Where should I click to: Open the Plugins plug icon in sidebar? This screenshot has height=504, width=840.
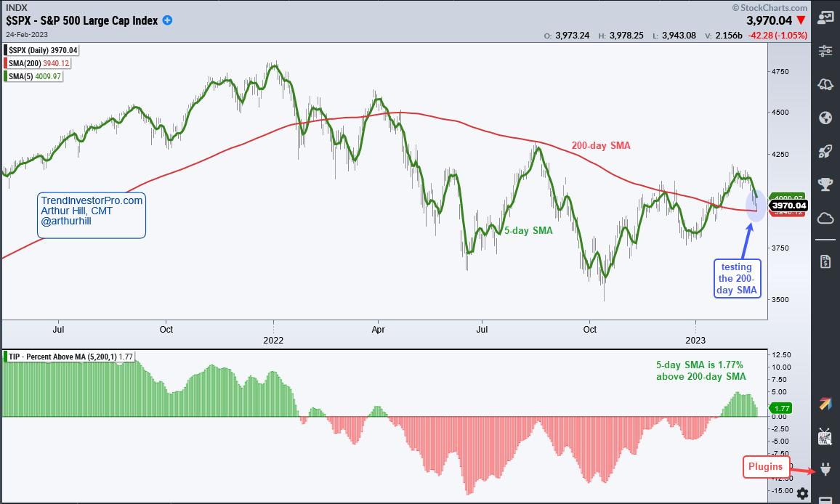[x=825, y=469]
